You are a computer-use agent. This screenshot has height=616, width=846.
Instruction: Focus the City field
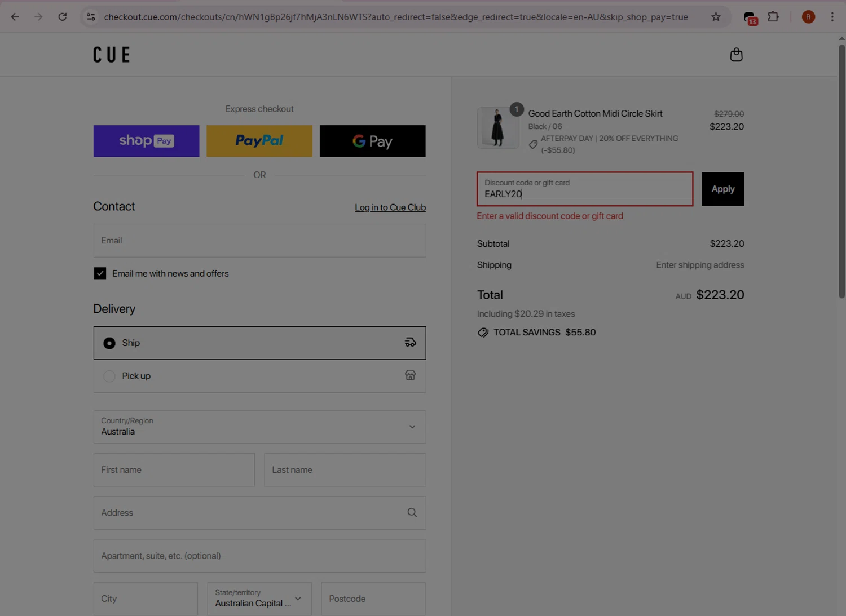pos(146,599)
